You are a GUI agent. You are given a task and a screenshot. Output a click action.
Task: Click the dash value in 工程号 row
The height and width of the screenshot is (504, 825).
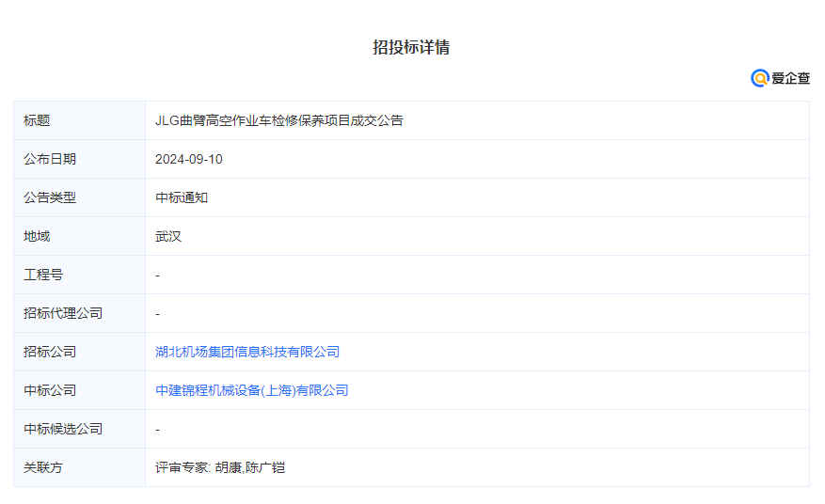(x=157, y=276)
